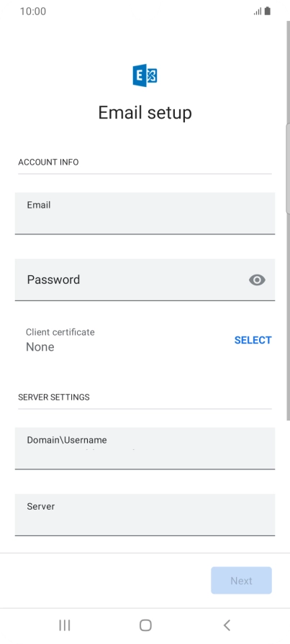Viewport: 290px width, 644px height.
Task: Tap the home navigation button
Action: pyautogui.click(x=145, y=625)
